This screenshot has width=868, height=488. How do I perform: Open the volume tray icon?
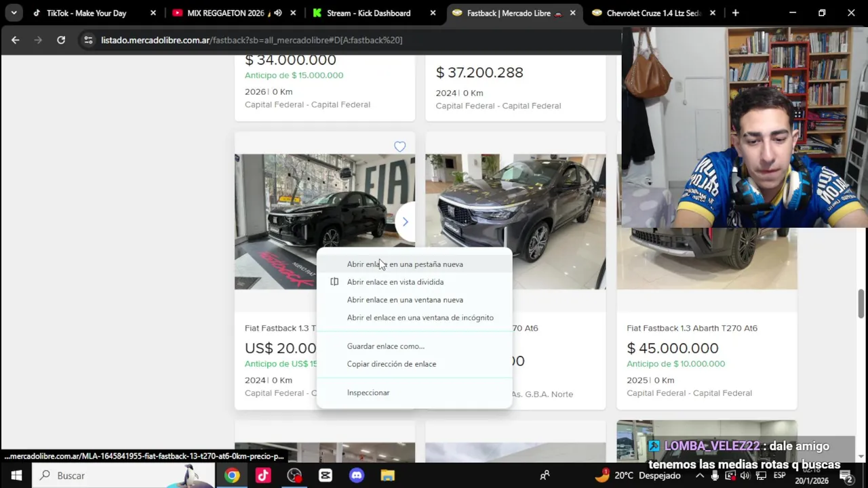[745, 476]
